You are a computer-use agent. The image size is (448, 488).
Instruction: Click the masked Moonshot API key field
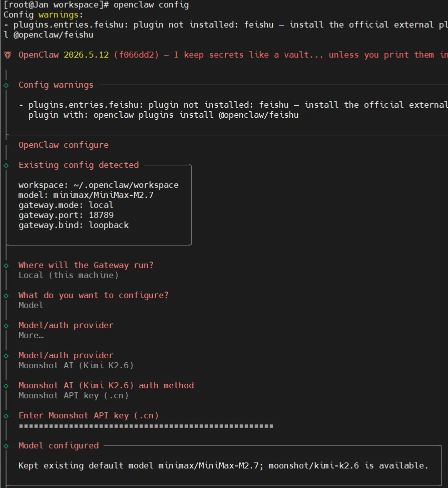pyautogui.click(x=146, y=426)
